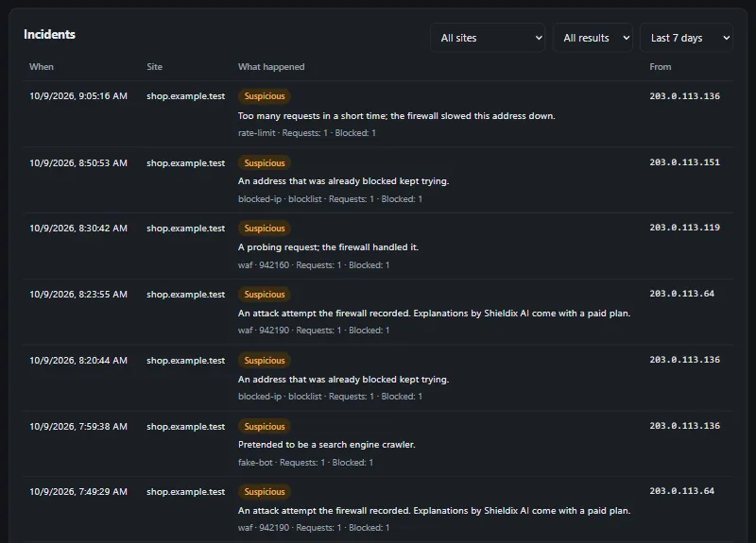
Task: Select the 8:30:42 AM incident timestamp
Action: tap(78, 228)
